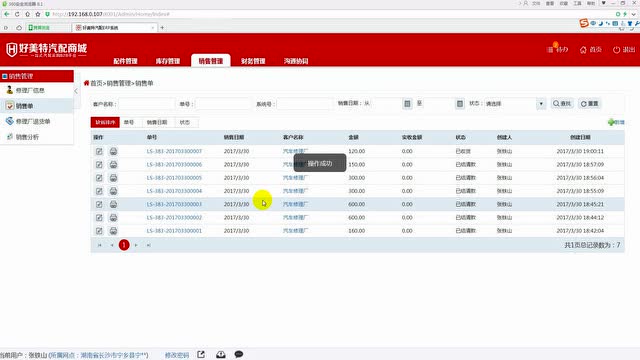Select the default sort tab
Screen dimensions: 640x360
coord(105,122)
